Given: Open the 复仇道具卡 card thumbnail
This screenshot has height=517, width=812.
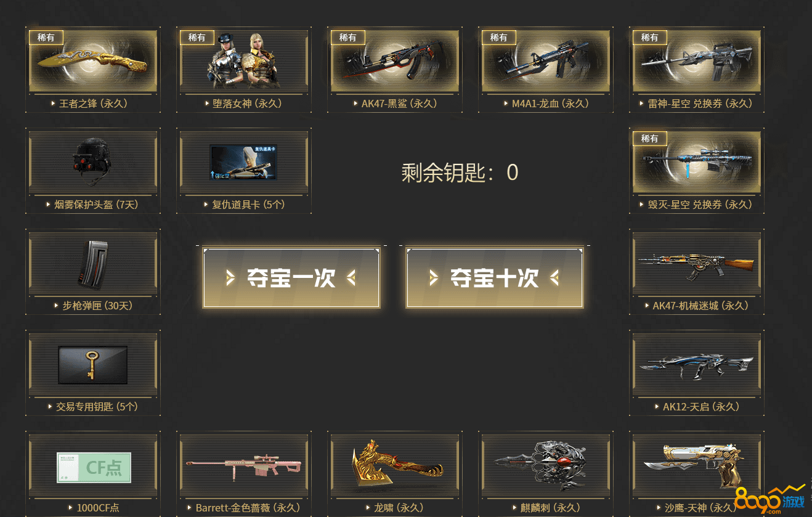Looking at the screenshot, I should [244, 162].
